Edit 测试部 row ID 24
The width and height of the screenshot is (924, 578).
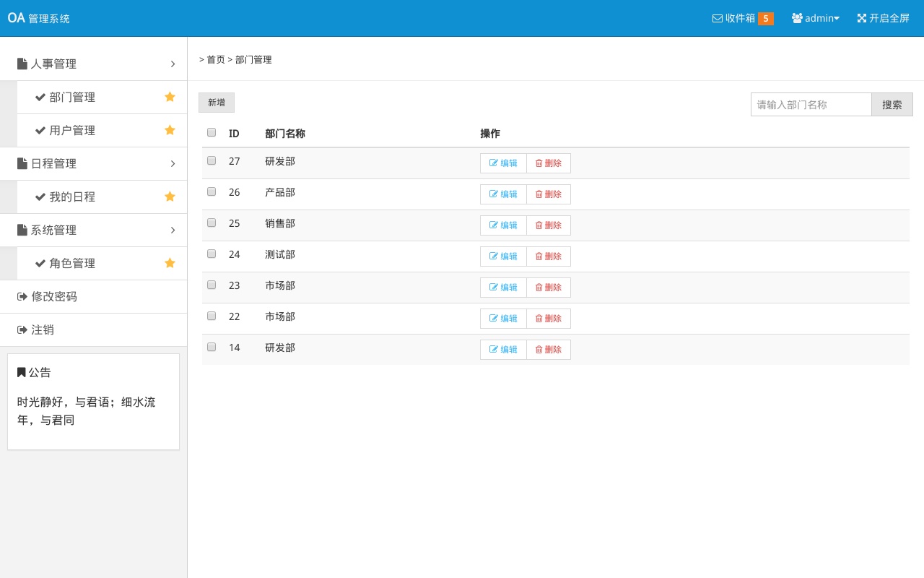point(503,256)
